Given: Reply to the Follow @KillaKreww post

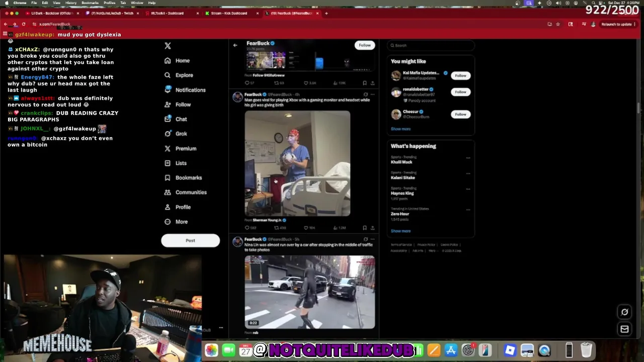Looking at the screenshot, I should (250, 83).
